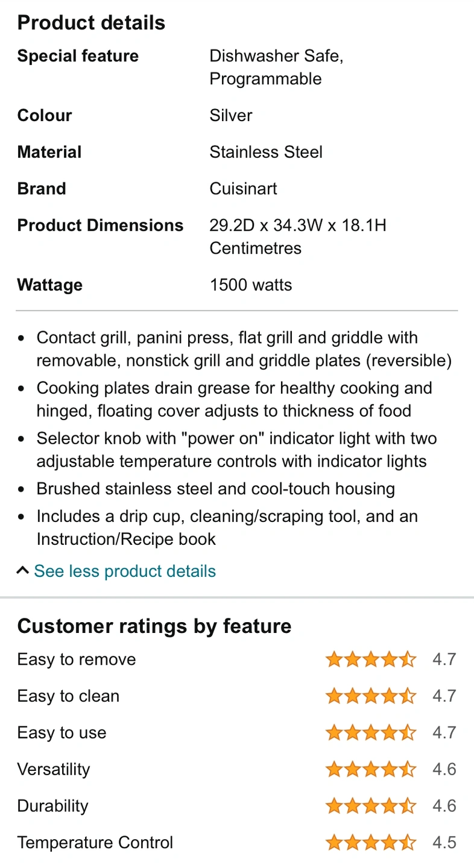Select the Product details heading
474x868 pixels.
(91, 23)
